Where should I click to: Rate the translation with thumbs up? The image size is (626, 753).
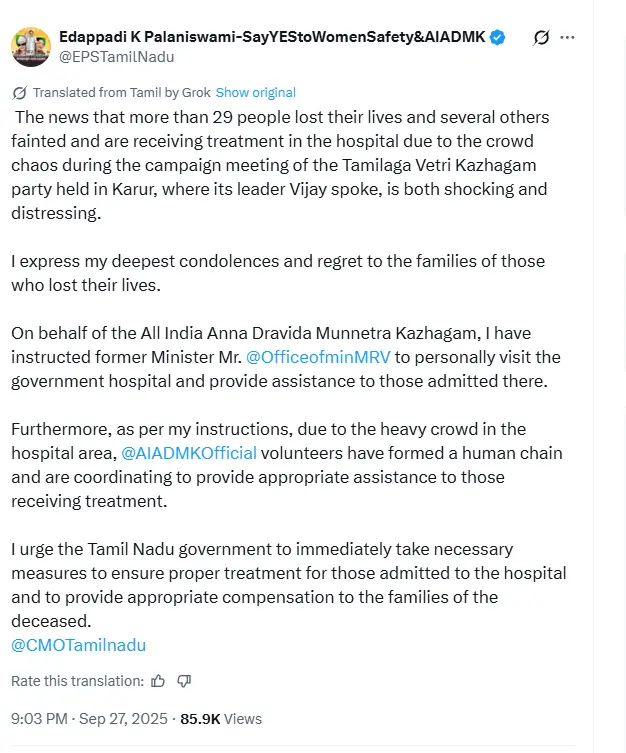[x=158, y=681]
